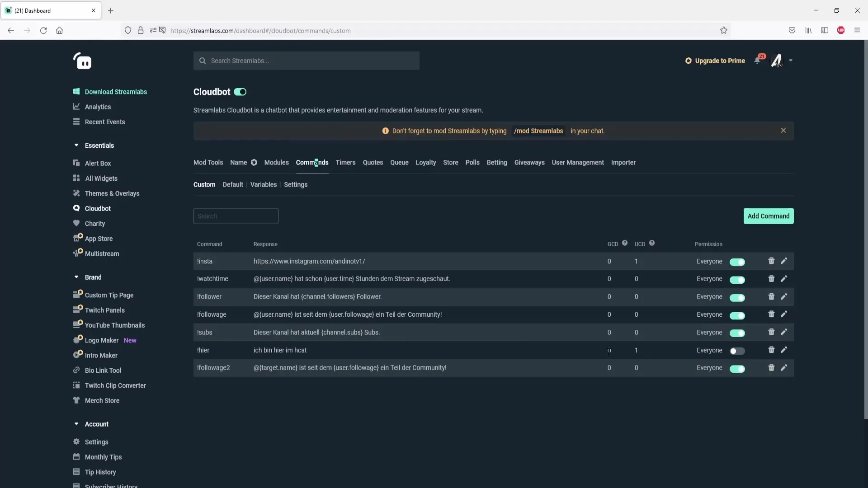Open notifications bell icon
This screenshot has height=488, width=868.
758,61
